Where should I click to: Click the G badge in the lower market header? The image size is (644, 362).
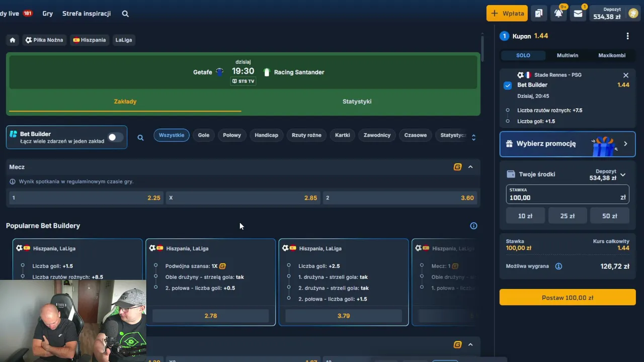[x=457, y=344]
